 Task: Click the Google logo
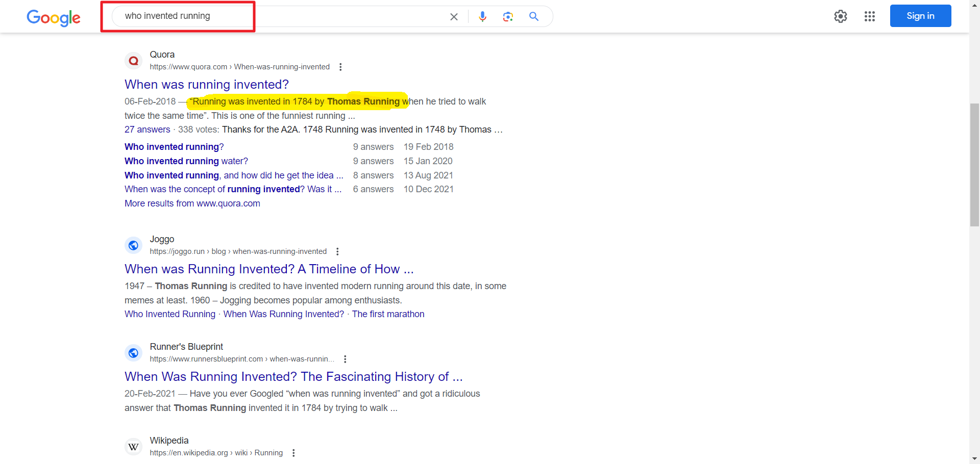(53, 17)
